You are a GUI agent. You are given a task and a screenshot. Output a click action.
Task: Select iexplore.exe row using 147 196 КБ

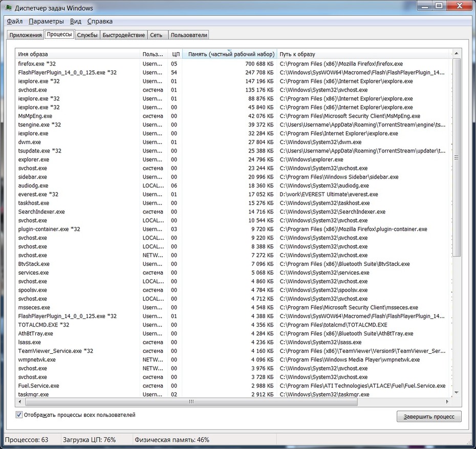(x=233, y=81)
